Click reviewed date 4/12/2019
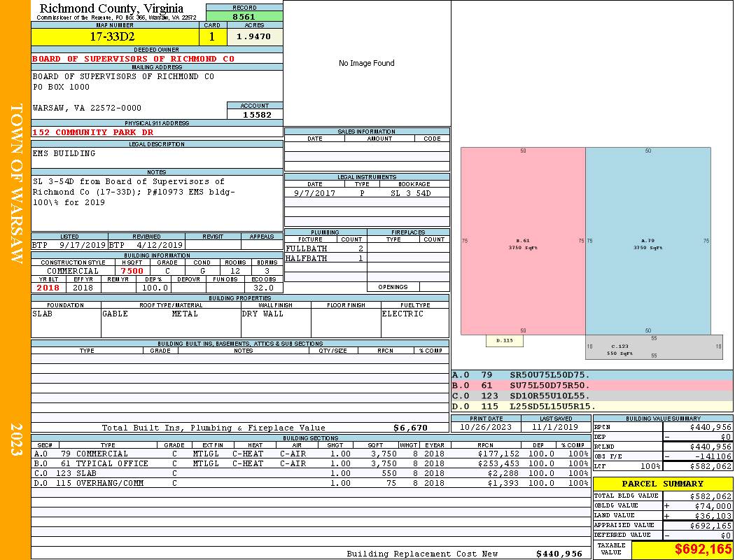 (160, 245)
